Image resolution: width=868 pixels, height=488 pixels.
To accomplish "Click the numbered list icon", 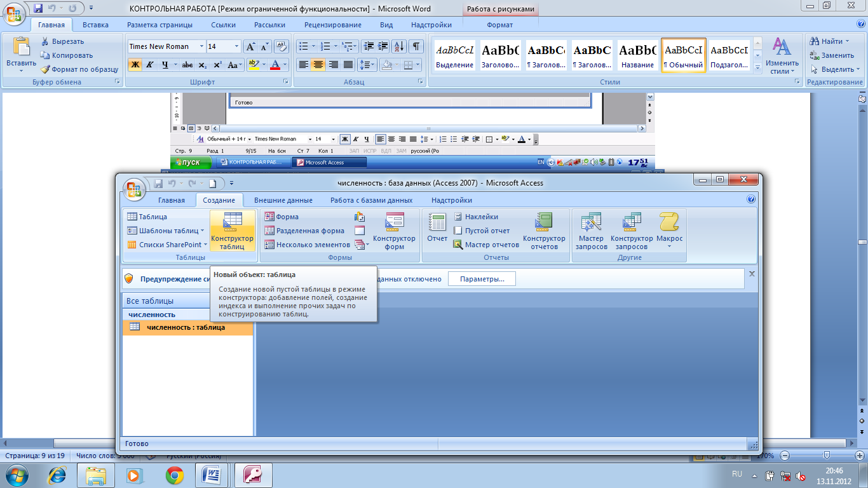I will [x=326, y=46].
